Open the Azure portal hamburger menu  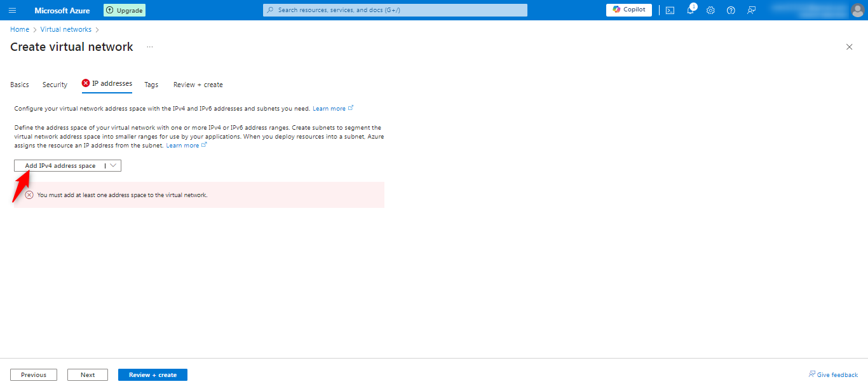(x=12, y=10)
